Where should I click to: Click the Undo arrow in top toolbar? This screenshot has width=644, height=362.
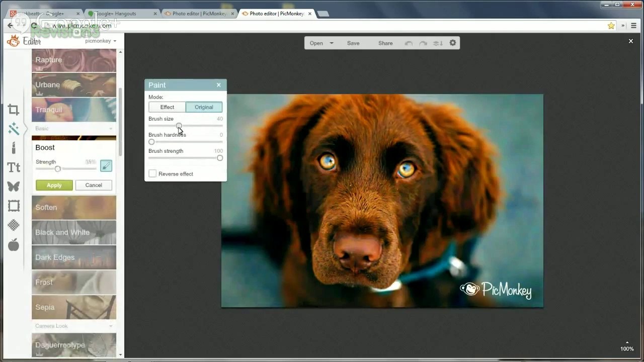pyautogui.click(x=409, y=43)
